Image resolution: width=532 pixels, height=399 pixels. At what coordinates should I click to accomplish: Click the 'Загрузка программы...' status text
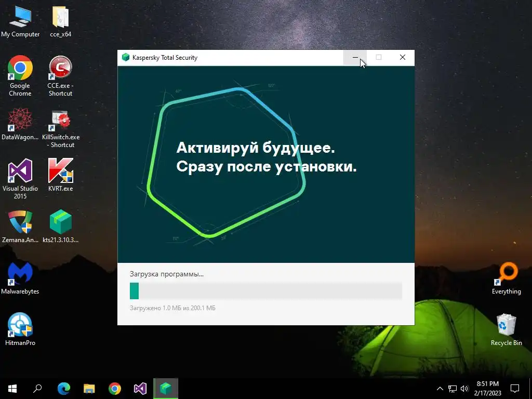point(167,274)
